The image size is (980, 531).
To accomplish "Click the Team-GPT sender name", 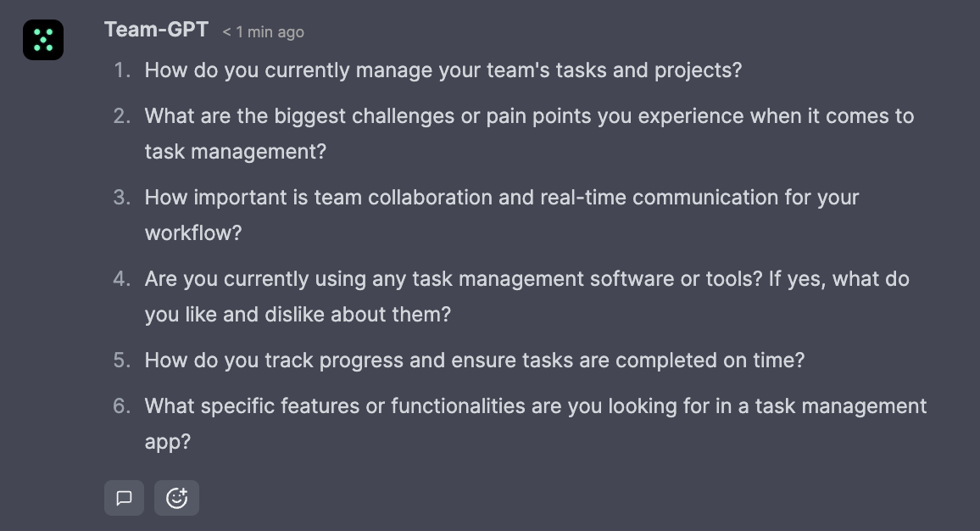I will [156, 30].
